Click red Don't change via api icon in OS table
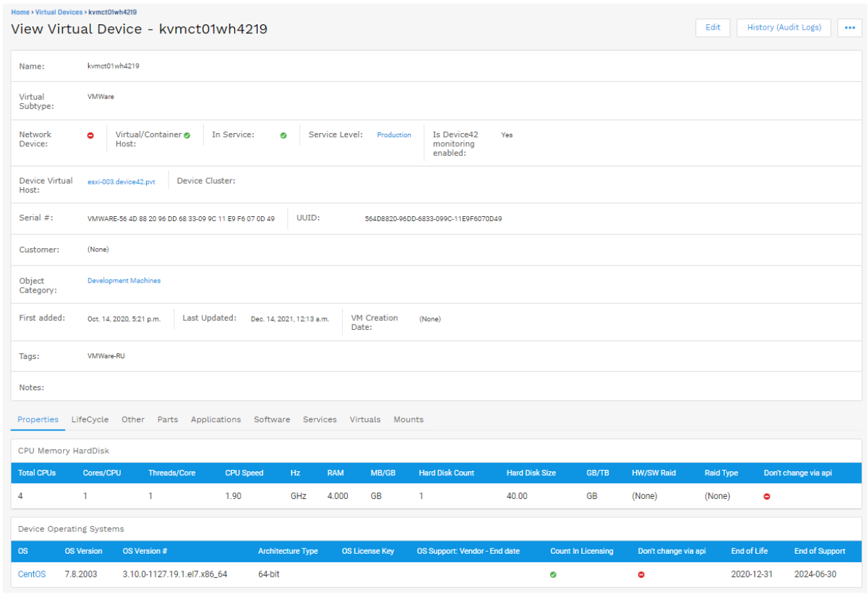868x596 pixels. [x=641, y=575]
